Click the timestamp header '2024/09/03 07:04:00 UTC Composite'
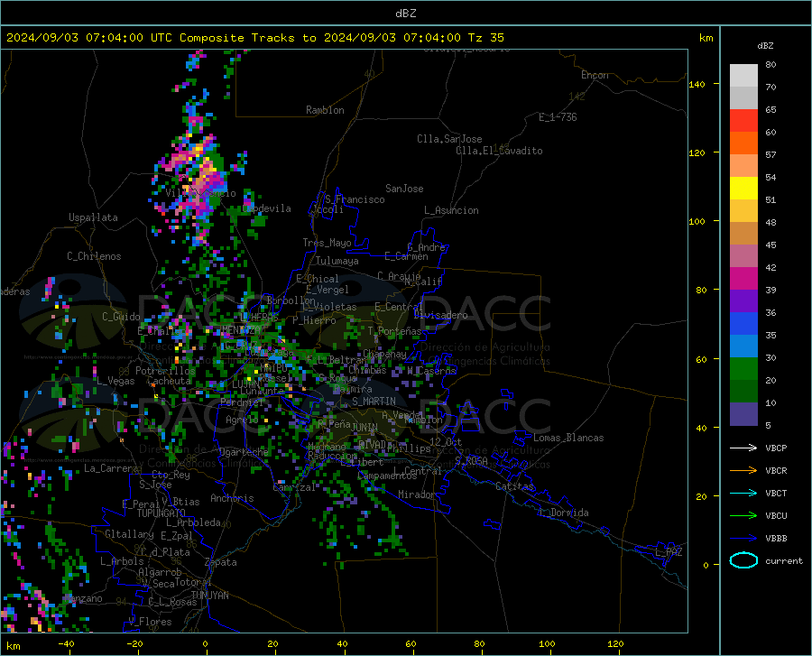Viewport: 812px width, 656px height. pyautogui.click(x=125, y=38)
